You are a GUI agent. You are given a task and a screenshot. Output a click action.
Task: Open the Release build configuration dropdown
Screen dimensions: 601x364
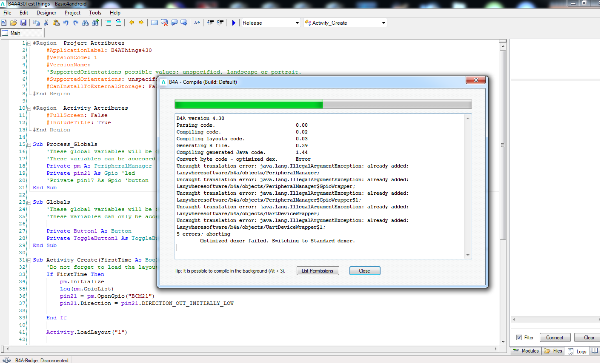click(x=297, y=23)
